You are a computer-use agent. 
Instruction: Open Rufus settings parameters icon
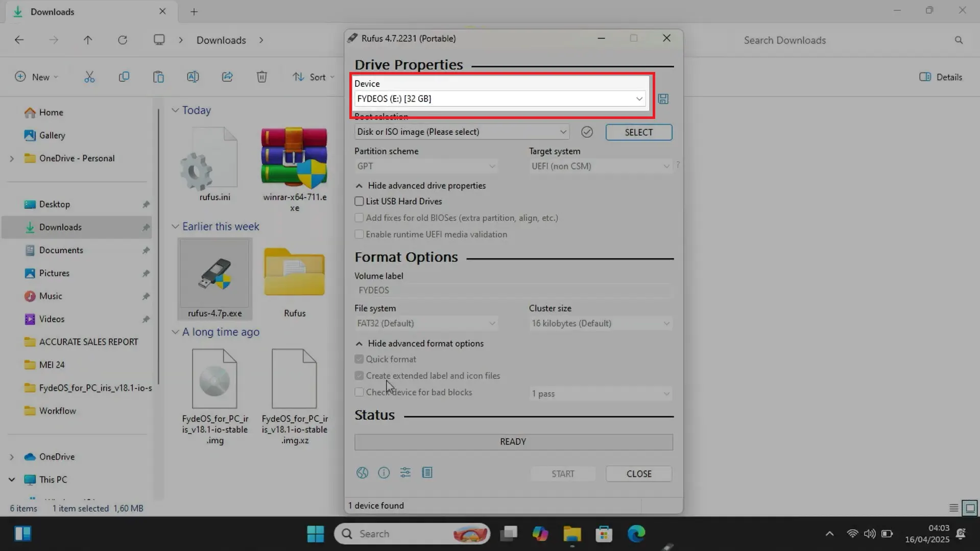(405, 472)
